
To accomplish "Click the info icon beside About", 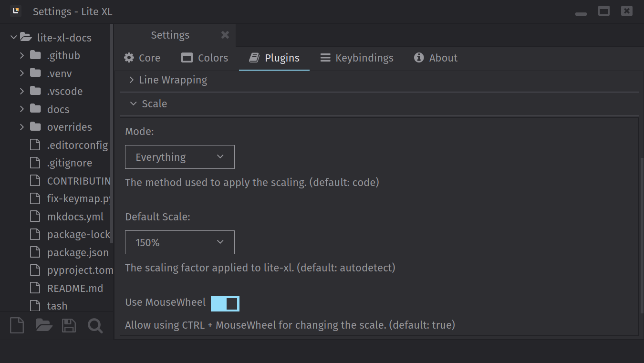I will click(x=419, y=58).
